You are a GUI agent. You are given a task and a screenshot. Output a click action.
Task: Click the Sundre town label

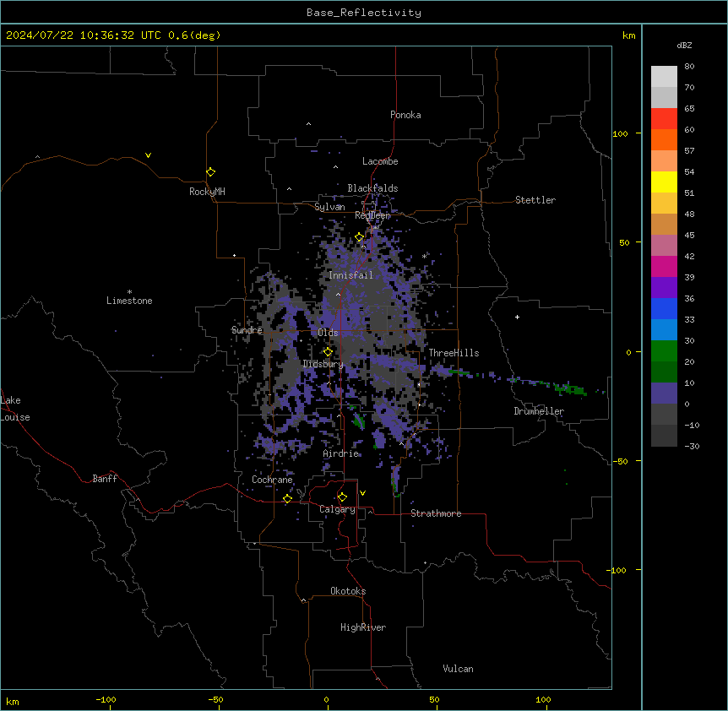(x=247, y=330)
